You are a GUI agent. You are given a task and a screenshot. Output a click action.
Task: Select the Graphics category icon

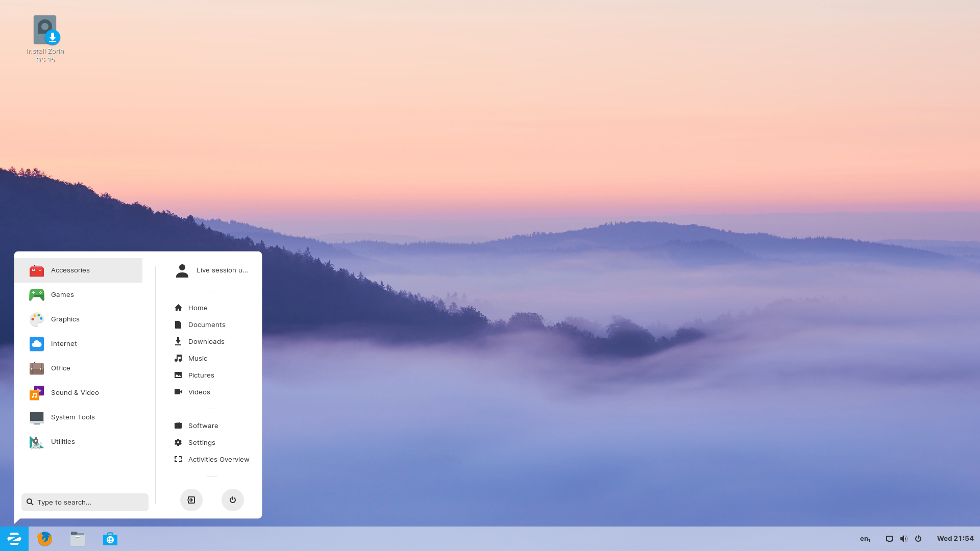coord(36,319)
